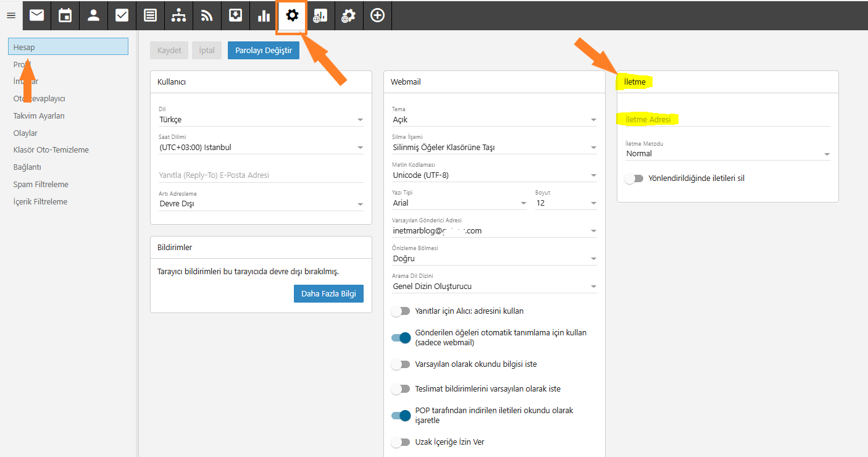
Task: Open the calendar icon in toolbar
Action: (65, 15)
